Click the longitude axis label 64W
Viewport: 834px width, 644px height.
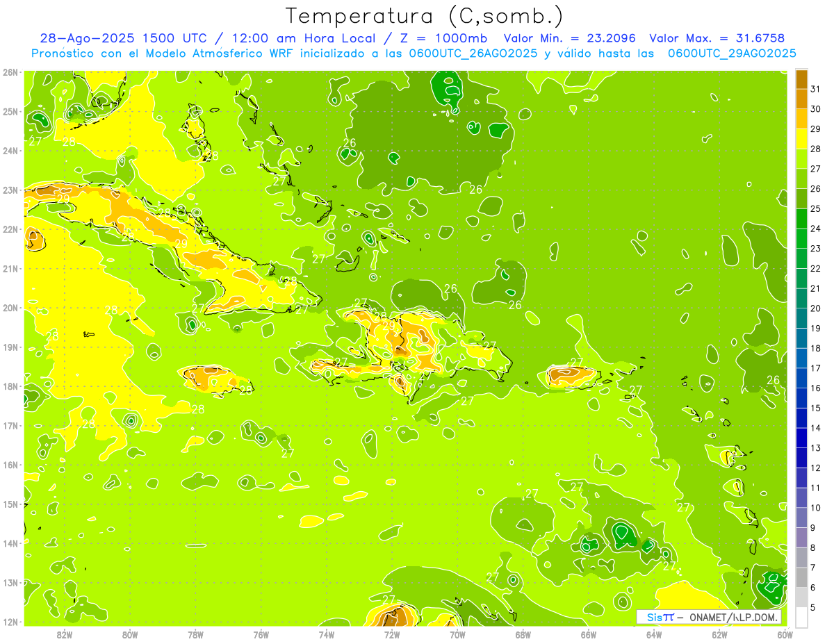[654, 634]
